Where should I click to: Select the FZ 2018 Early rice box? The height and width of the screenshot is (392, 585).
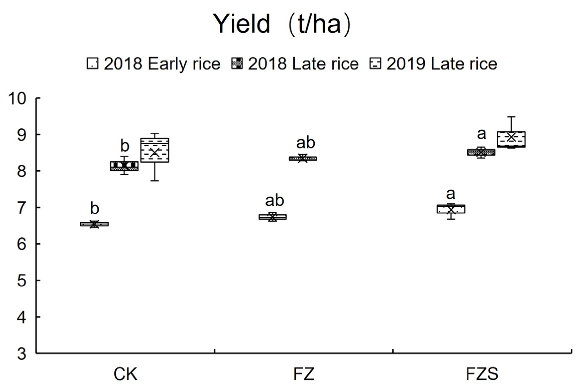point(273,217)
